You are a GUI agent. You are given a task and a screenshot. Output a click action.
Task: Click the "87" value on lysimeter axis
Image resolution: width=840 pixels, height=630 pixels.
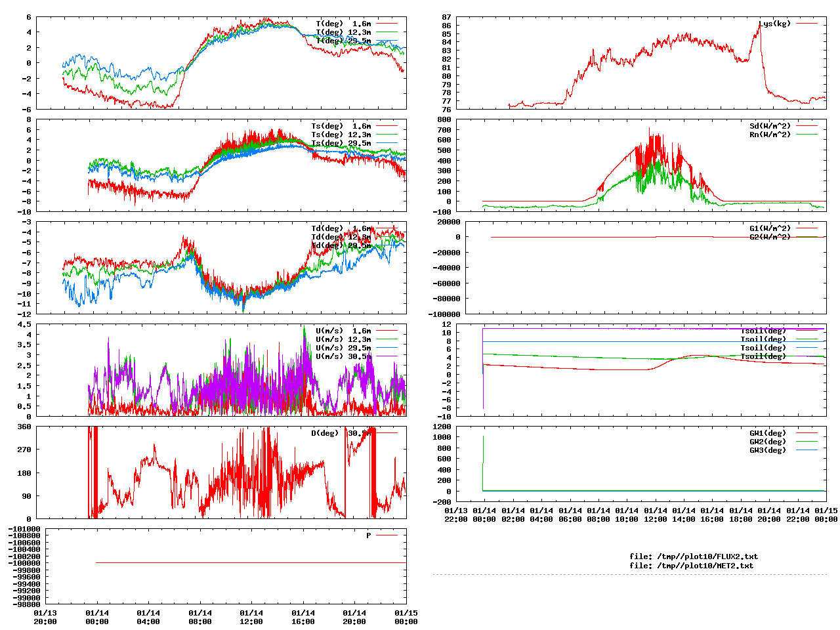click(x=446, y=17)
